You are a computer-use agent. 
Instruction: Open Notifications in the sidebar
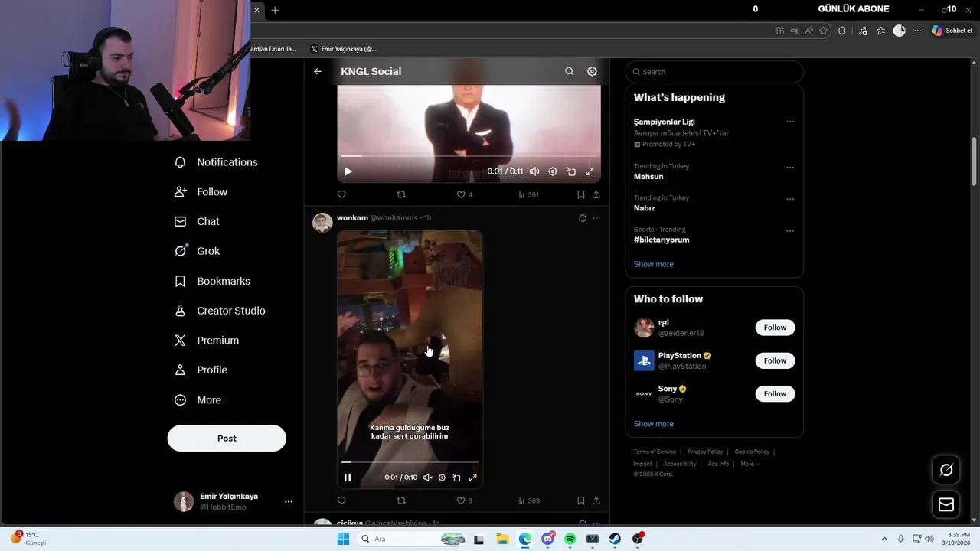point(216,162)
